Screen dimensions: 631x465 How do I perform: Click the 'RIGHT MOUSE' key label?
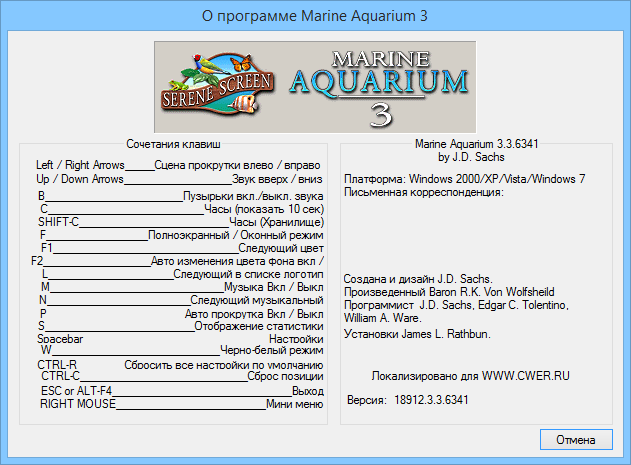pos(78,404)
